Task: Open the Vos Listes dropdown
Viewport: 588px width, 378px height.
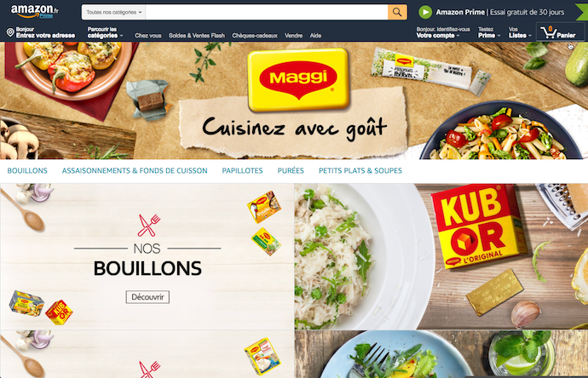Action: pos(520,32)
